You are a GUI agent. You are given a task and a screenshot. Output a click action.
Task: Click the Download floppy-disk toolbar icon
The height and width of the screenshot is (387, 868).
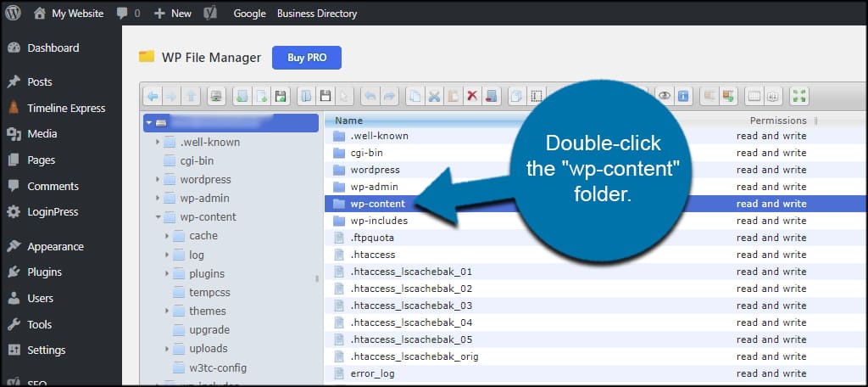[325, 96]
